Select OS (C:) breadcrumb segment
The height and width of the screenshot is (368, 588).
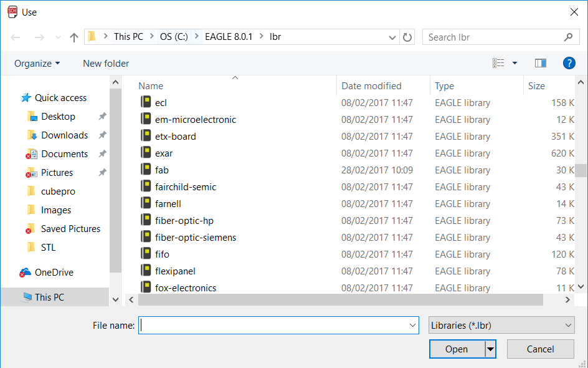(174, 37)
